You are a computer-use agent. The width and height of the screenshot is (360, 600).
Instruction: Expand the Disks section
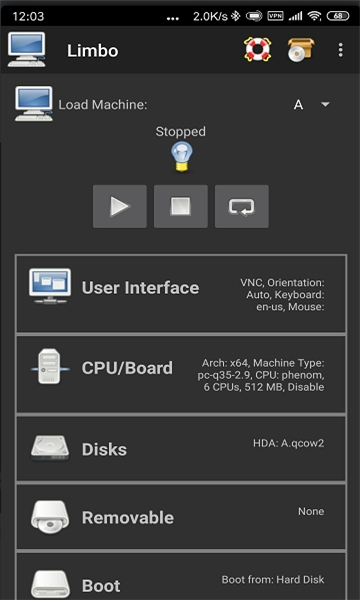pyautogui.click(x=181, y=448)
